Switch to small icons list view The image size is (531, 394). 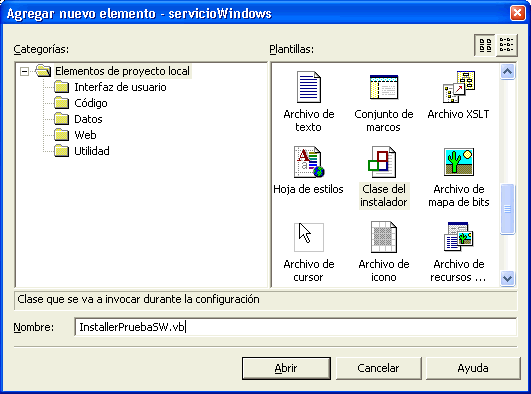point(507,45)
